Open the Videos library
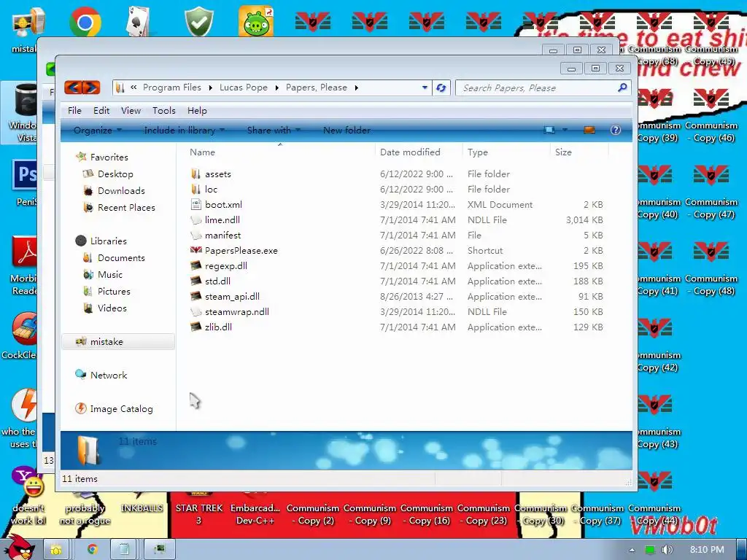This screenshot has height=560, width=747. [112, 308]
